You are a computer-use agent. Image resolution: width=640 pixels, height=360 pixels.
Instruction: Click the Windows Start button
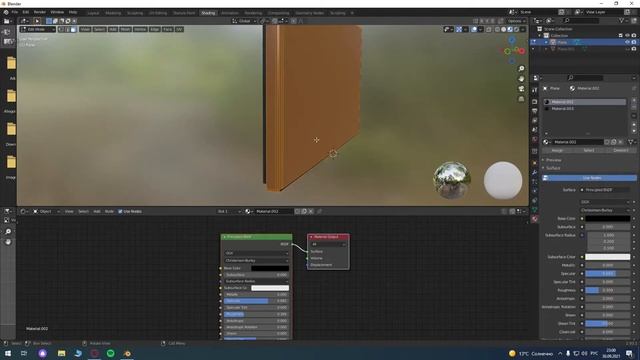[8, 353]
